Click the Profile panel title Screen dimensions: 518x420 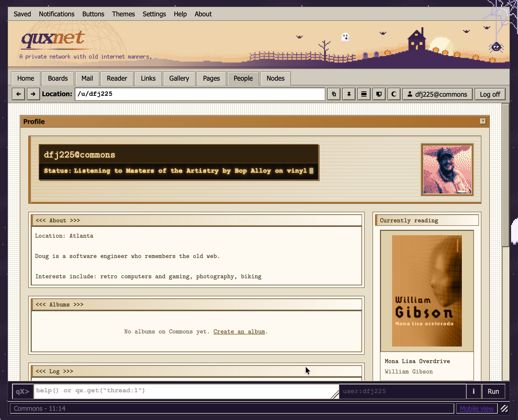coord(34,121)
